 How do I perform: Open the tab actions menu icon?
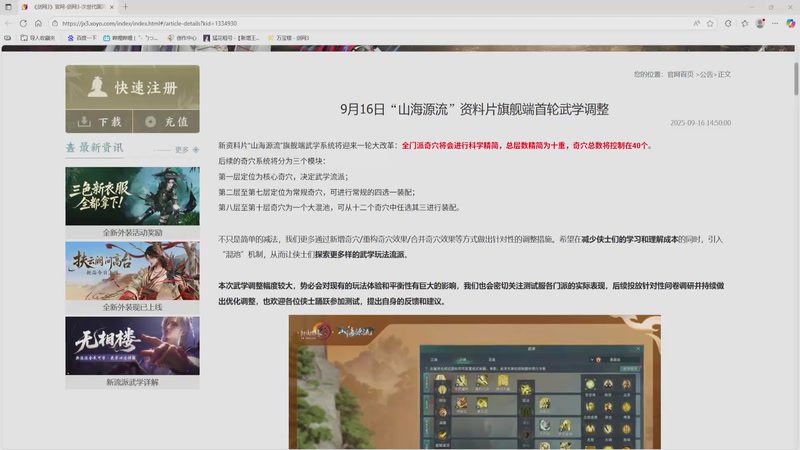tap(8, 7)
